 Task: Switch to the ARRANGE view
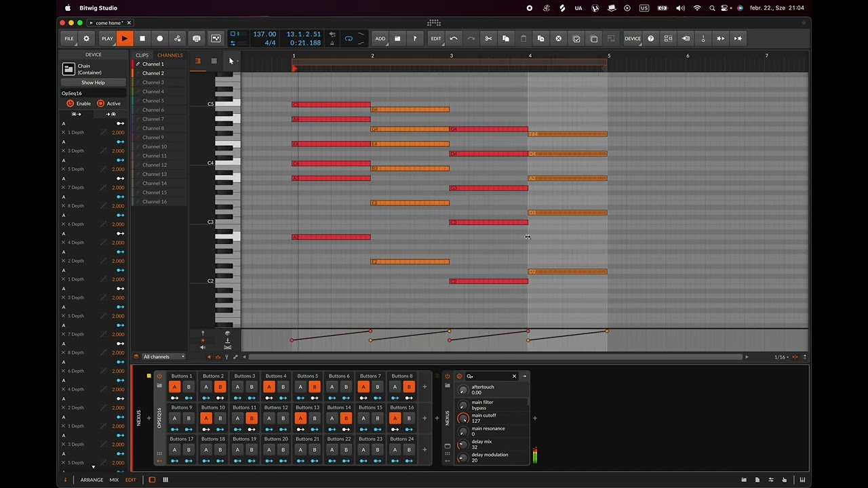92,480
